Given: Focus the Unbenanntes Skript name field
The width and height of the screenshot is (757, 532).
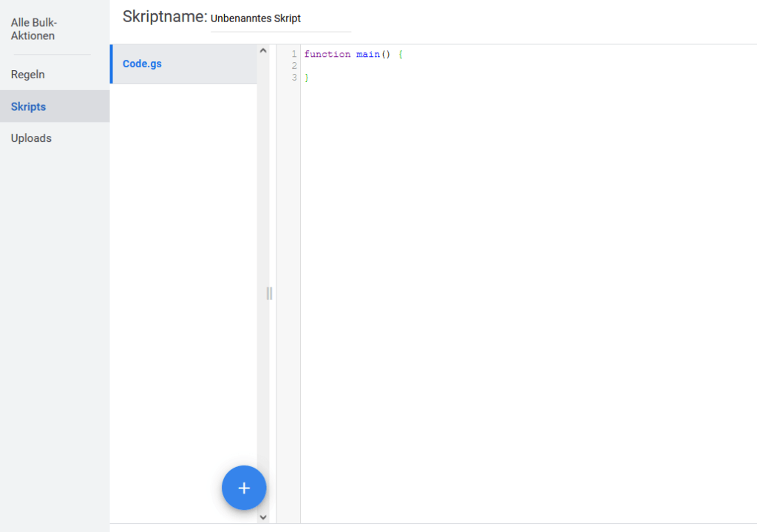Looking at the screenshot, I should 280,18.
